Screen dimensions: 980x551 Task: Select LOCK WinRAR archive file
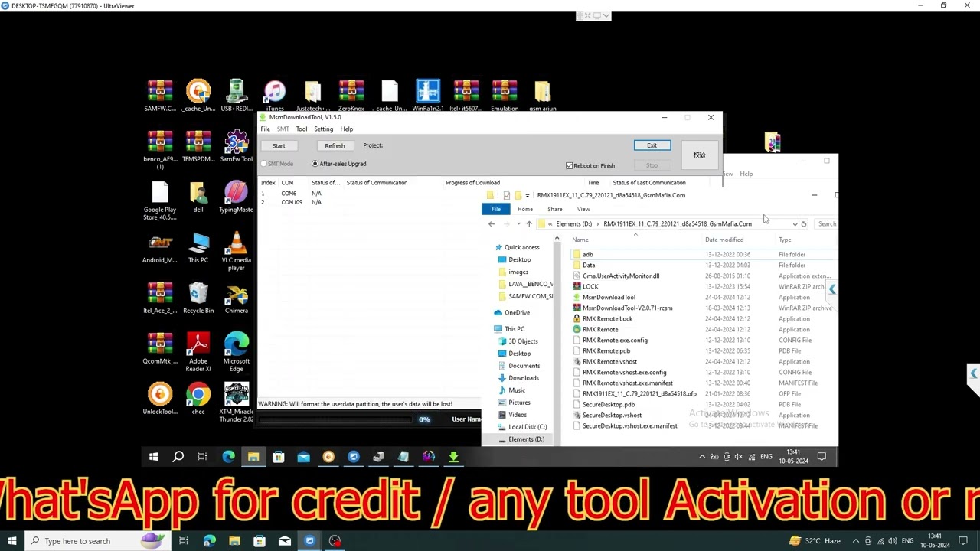[590, 286]
